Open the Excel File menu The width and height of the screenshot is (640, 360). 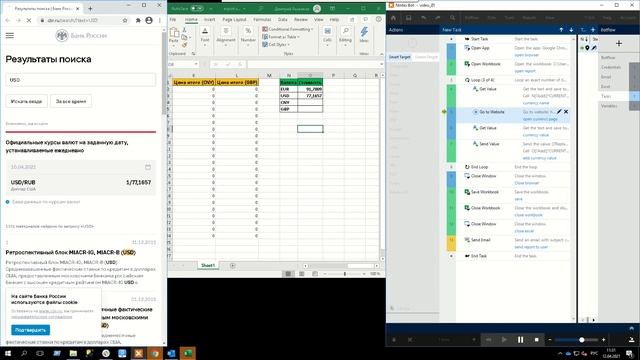pyautogui.click(x=173, y=19)
